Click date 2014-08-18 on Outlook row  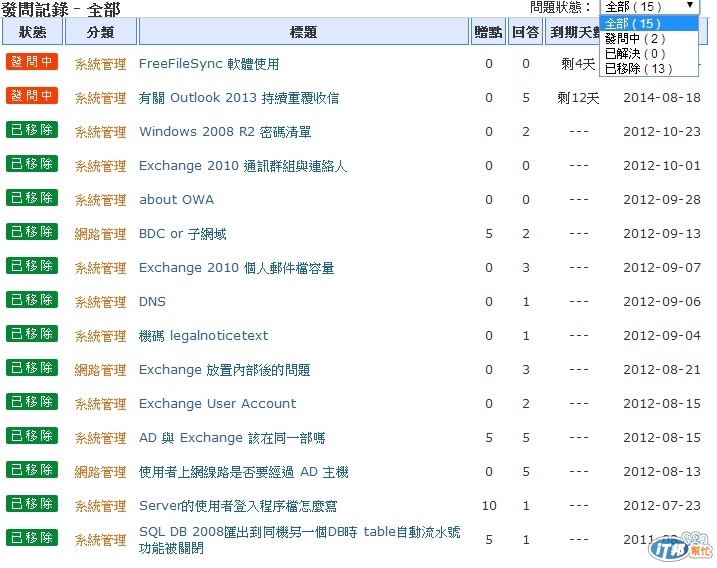coord(662,98)
